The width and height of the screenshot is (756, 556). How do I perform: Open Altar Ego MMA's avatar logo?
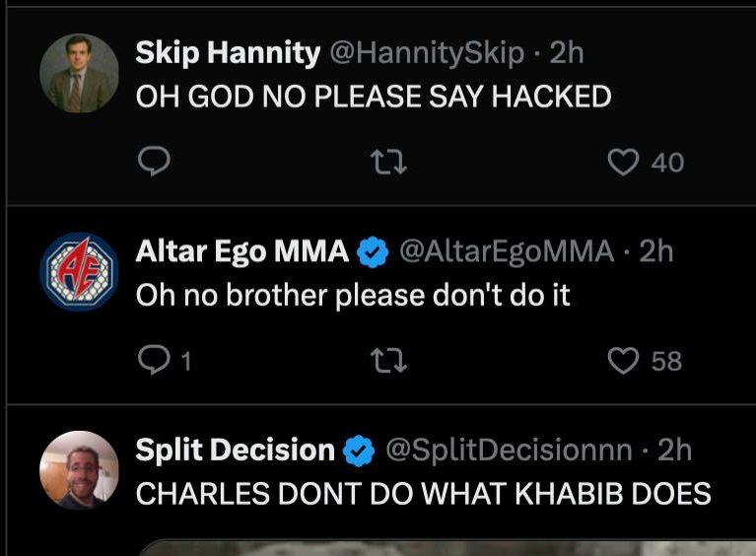click(79, 272)
